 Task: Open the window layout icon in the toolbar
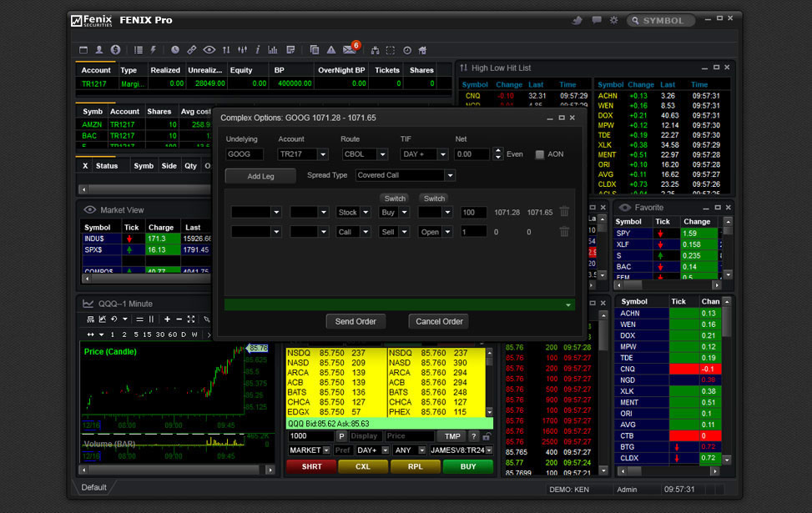[x=83, y=50]
